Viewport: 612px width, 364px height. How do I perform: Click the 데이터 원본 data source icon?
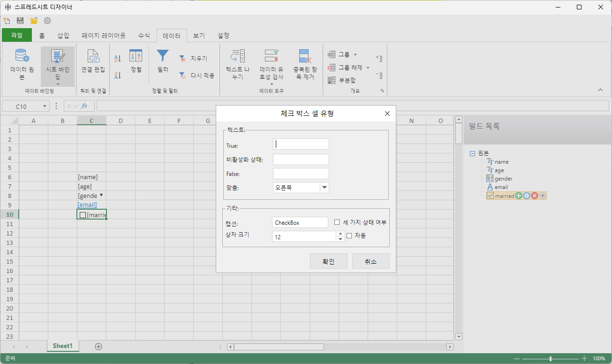22,56
